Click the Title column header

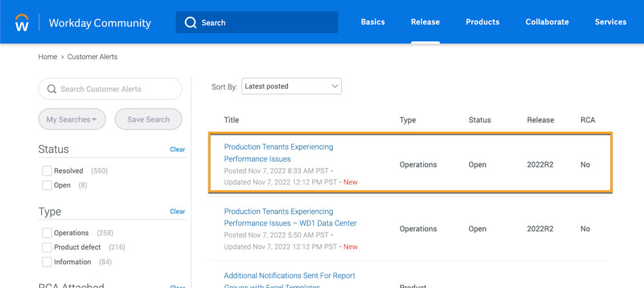(x=231, y=120)
